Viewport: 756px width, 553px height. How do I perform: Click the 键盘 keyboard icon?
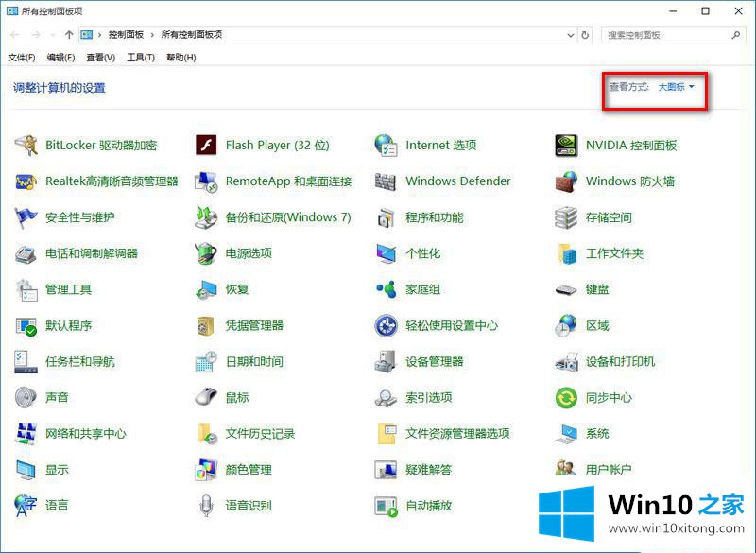pos(566,290)
